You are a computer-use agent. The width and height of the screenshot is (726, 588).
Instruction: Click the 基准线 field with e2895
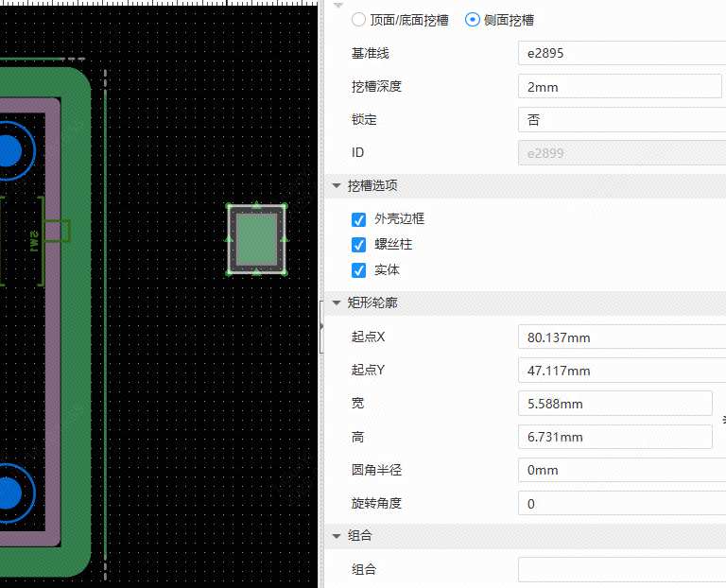point(621,53)
